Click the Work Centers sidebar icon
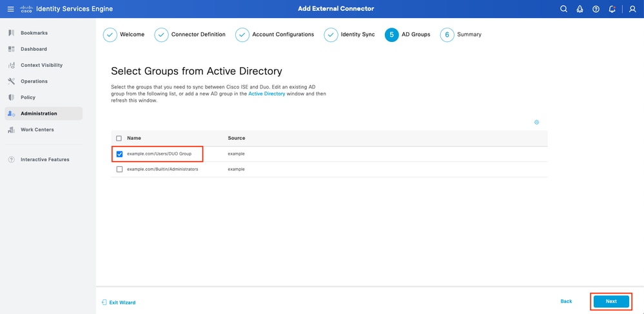This screenshot has width=644, height=314. (x=12, y=130)
